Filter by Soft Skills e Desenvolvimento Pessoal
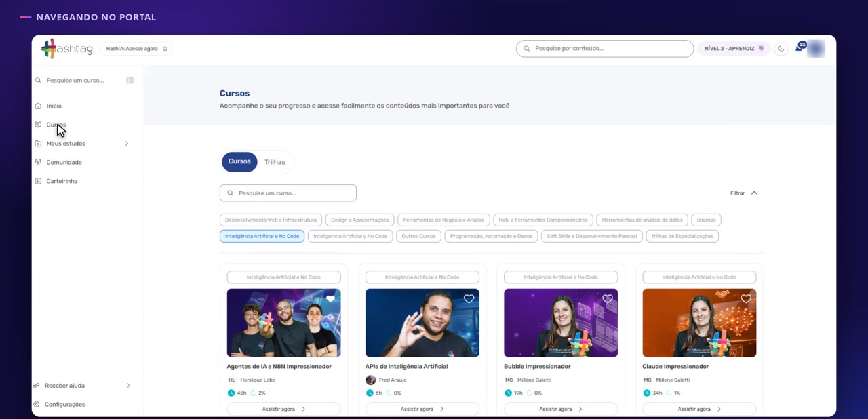Viewport: 868px width, 419px height. tap(592, 236)
